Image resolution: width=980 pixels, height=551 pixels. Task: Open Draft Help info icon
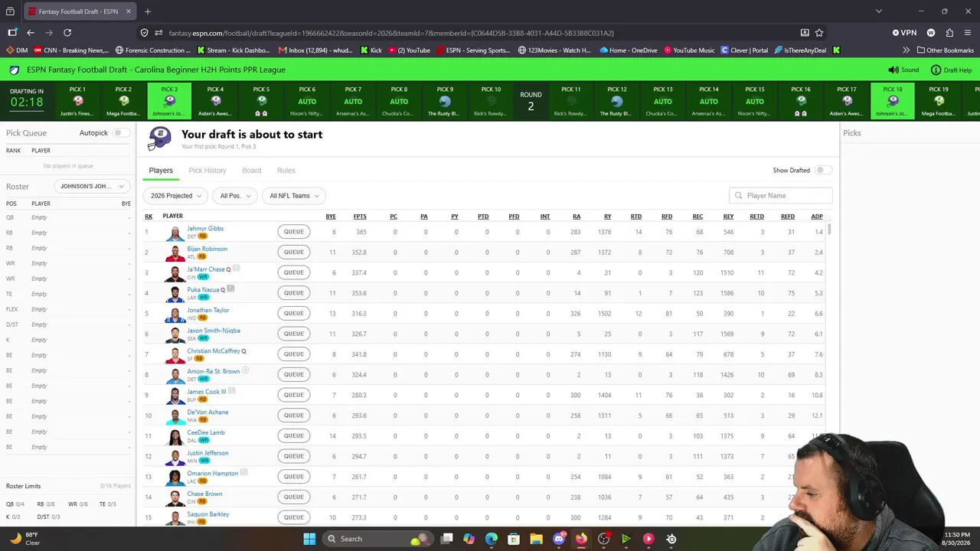[x=936, y=70]
